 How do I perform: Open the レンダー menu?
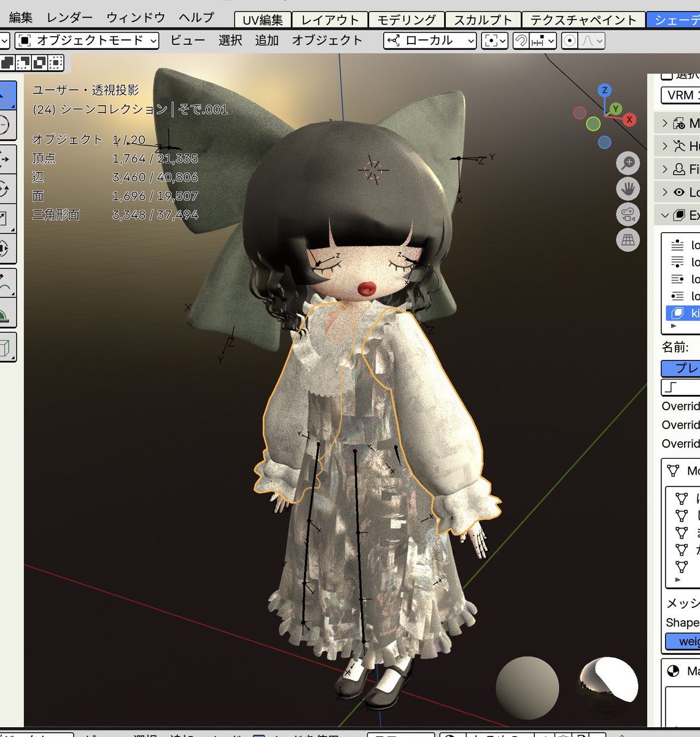[69, 18]
